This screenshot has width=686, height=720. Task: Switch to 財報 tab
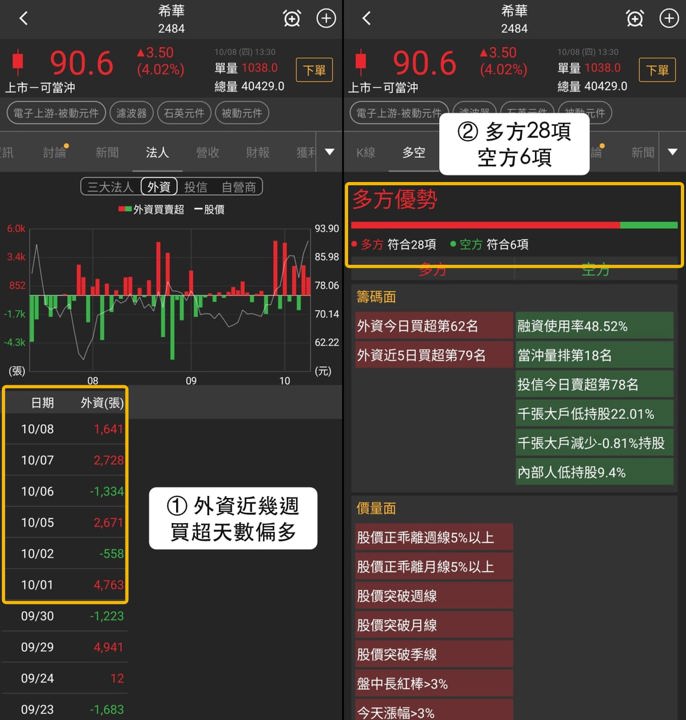point(258,152)
